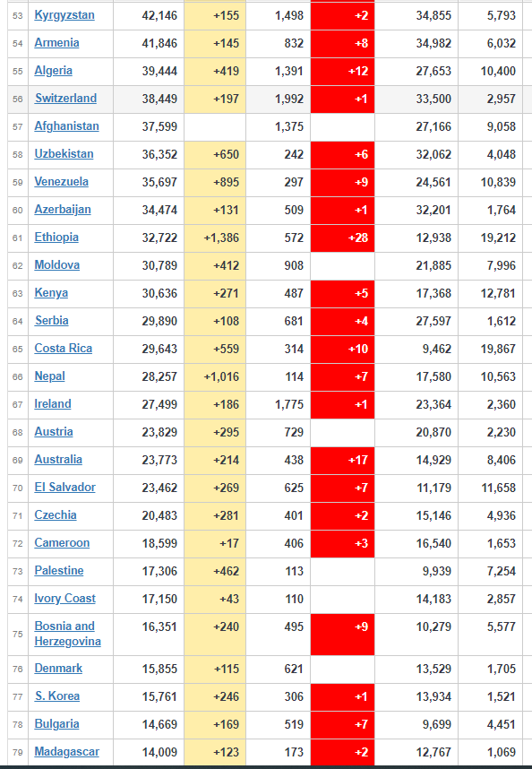Viewport: 532px width, 769px height.
Task: Open the Kenya link
Action: (51, 293)
